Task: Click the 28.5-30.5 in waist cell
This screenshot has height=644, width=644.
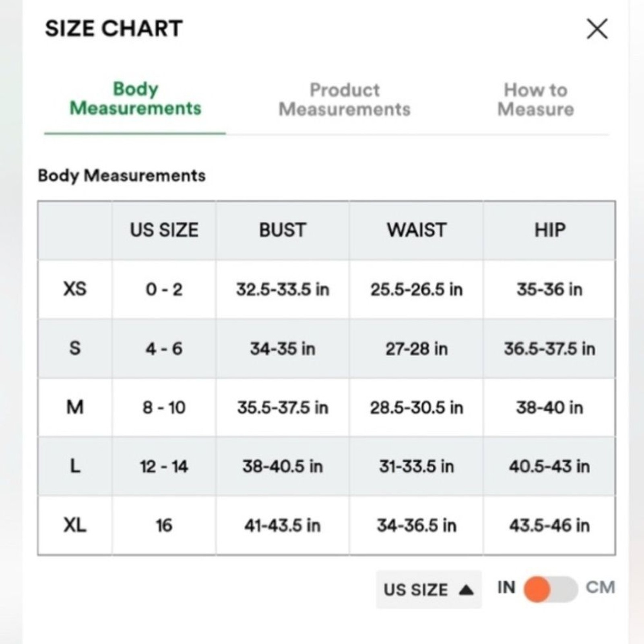Action: pyautogui.click(x=417, y=407)
